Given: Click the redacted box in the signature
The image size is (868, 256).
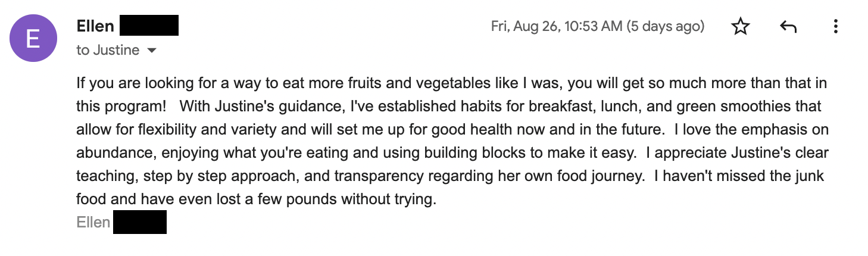Looking at the screenshot, I should tap(139, 223).
